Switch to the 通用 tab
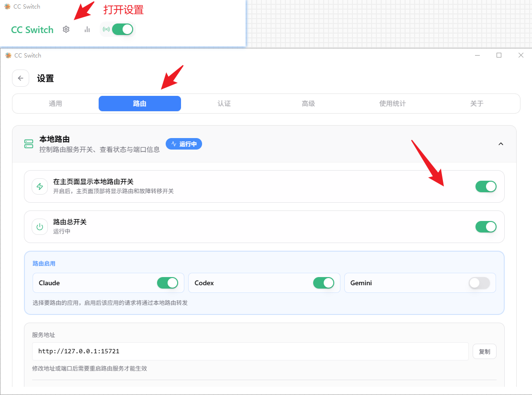 pos(55,104)
